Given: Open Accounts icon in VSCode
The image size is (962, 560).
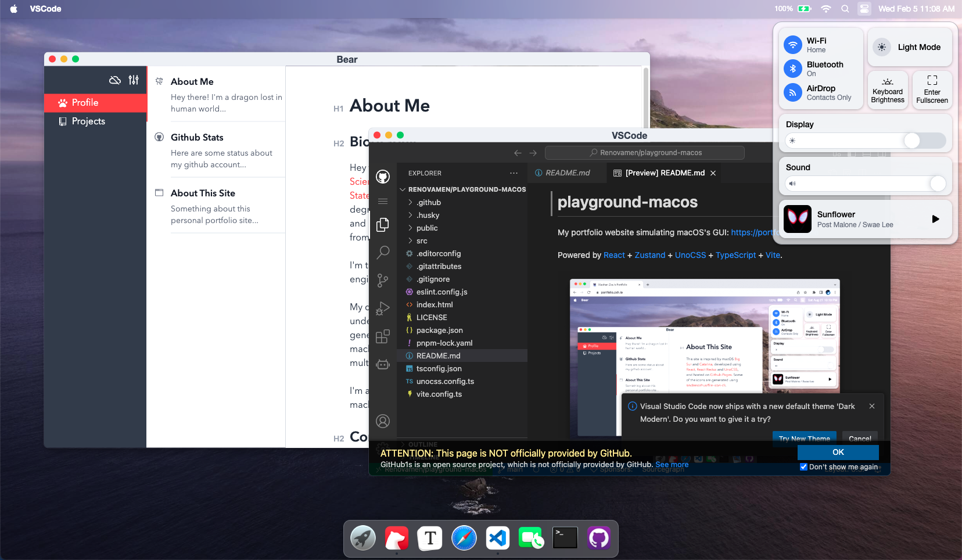Looking at the screenshot, I should 383,421.
